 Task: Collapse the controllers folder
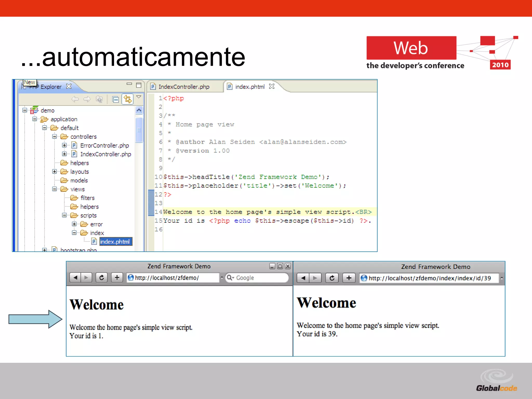54,136
